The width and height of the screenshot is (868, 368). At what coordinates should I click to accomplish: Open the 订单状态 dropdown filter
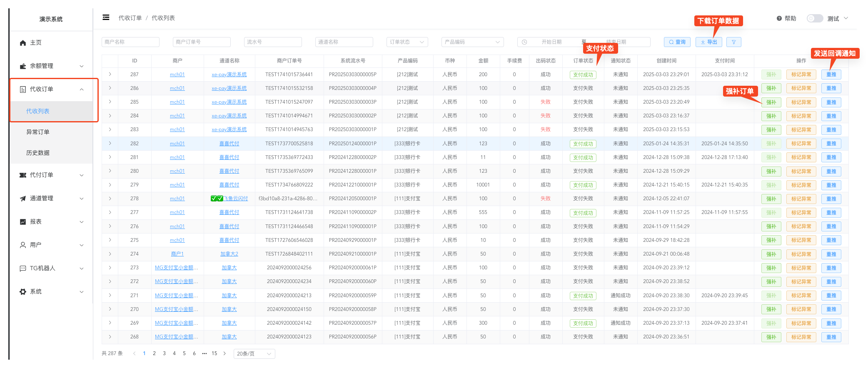[407, 42]
